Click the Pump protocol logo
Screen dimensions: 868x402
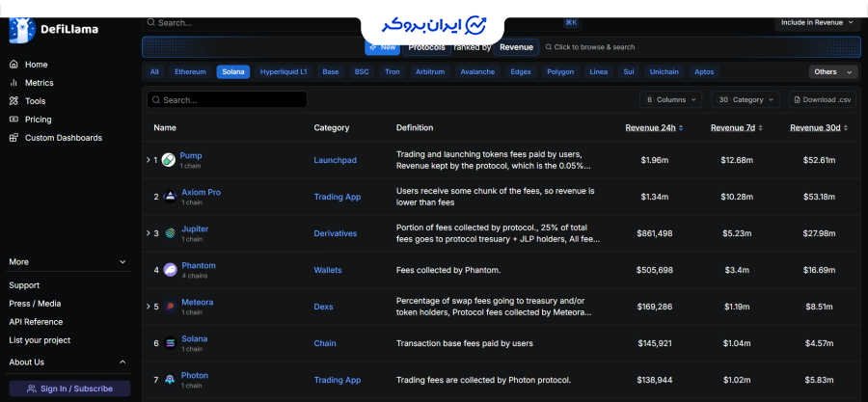169,160
